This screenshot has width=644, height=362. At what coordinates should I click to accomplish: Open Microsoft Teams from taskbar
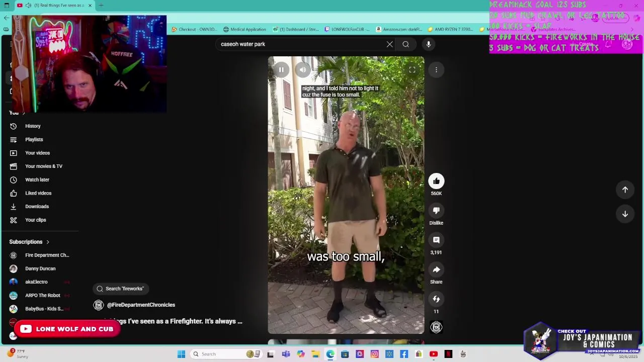[x=286, y=354]
